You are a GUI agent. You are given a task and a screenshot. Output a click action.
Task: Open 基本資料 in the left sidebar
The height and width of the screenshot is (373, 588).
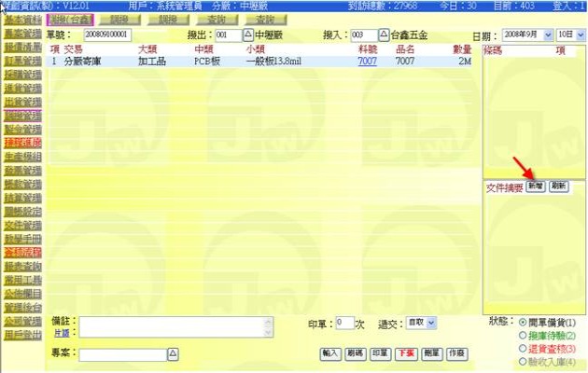(21, 20)
